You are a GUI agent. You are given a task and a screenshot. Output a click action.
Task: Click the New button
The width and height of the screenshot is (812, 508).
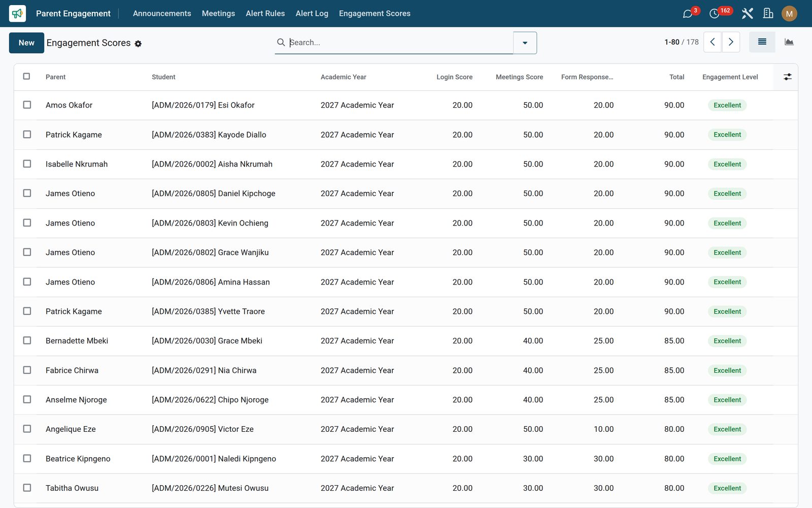[x=26, y=43]
